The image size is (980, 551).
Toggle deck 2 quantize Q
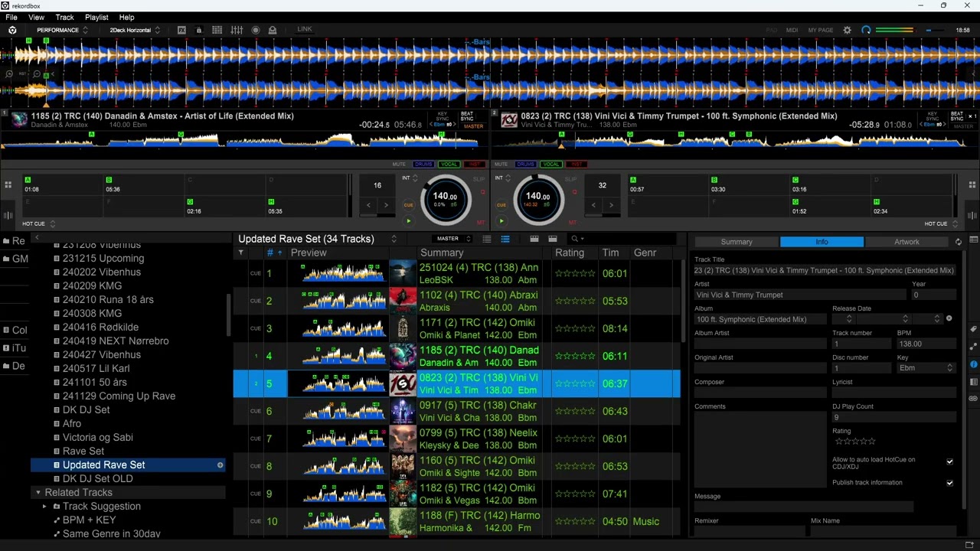point(577,193)
